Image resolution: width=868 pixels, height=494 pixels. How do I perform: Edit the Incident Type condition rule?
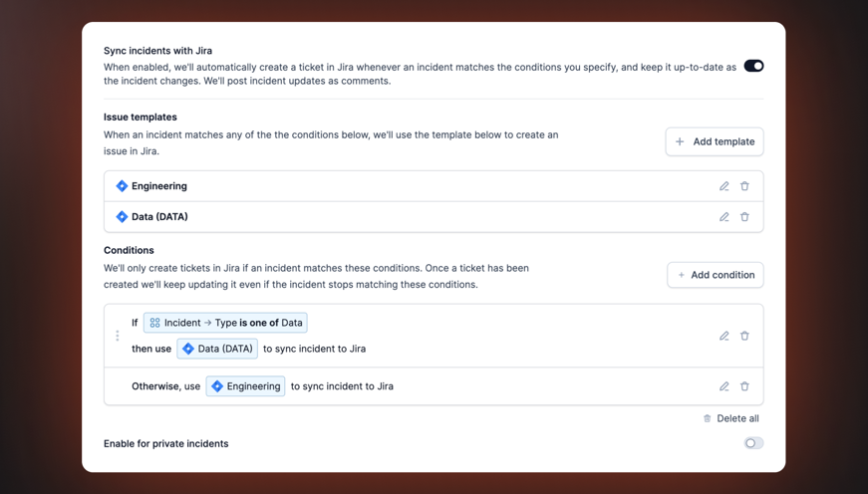(724, 336)
